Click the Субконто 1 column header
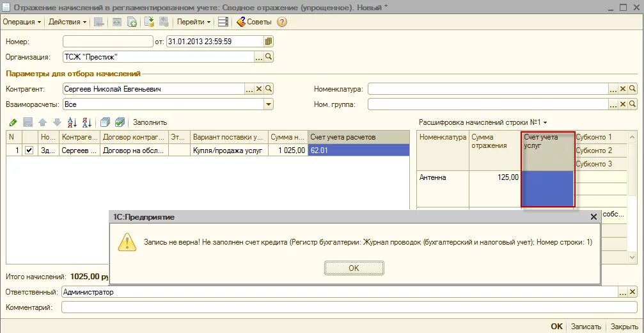The width and height of the screenshot is (644, 333). 601,137
